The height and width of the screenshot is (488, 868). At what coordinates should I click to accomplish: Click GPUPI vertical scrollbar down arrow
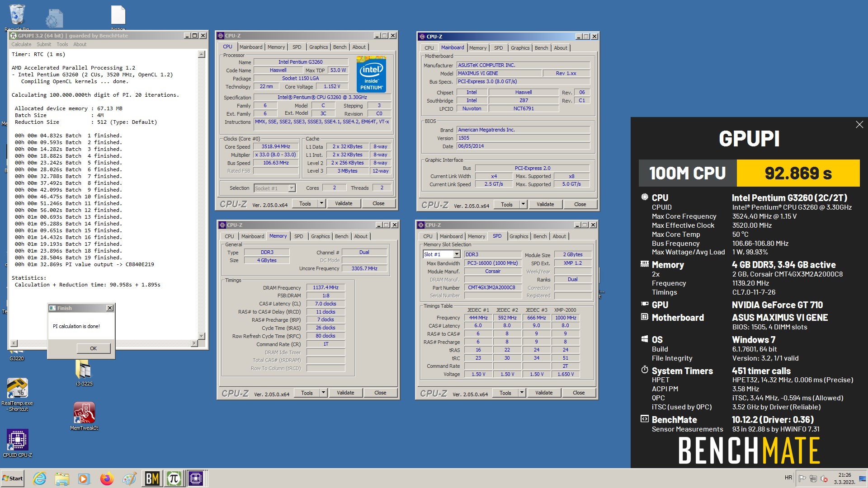(x=202, y=336)
